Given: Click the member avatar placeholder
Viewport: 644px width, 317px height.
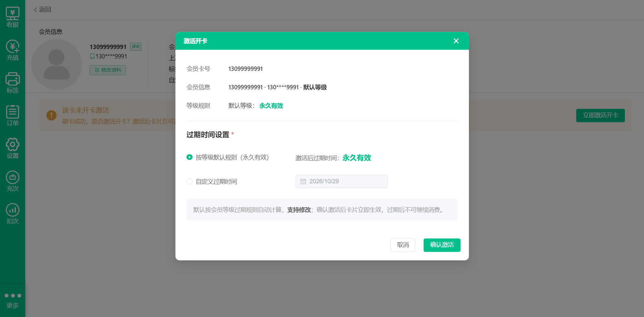Looking at the screenshot, I should 56,64.
